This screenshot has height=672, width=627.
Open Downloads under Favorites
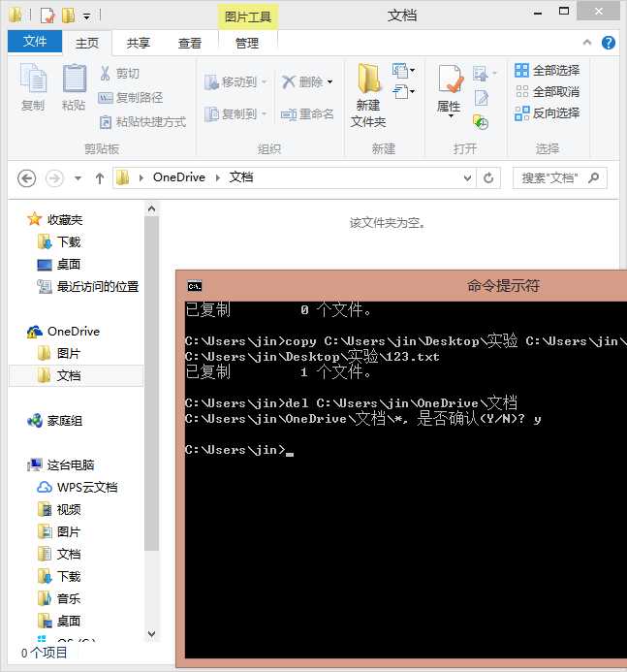(x=59, y=242)
